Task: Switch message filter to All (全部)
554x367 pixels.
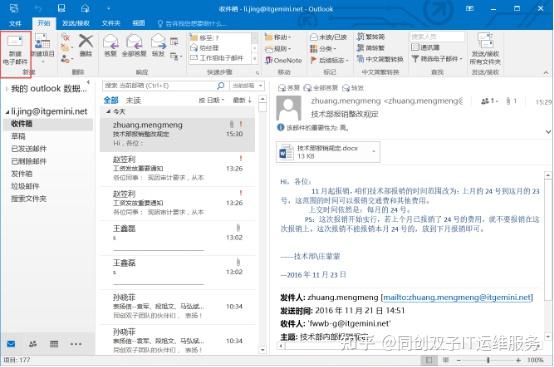Action: pos(111,100)
